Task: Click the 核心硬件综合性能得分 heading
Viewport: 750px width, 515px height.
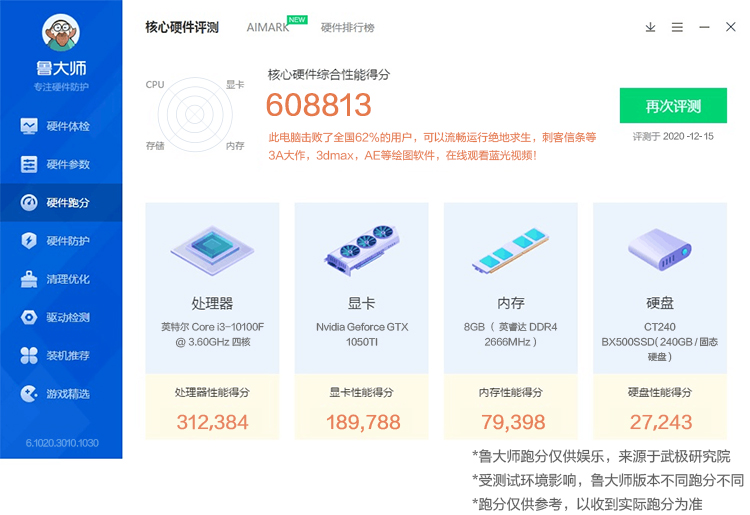Action: (x=329, y=75)
